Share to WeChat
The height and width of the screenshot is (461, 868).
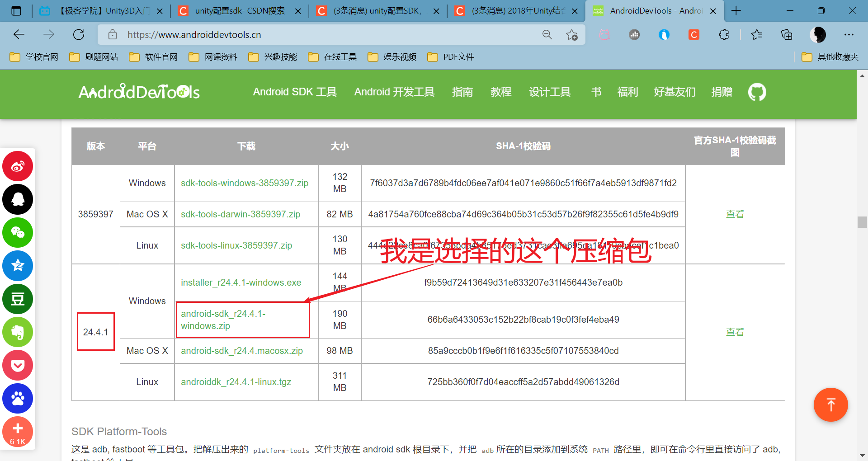[18, 232]
